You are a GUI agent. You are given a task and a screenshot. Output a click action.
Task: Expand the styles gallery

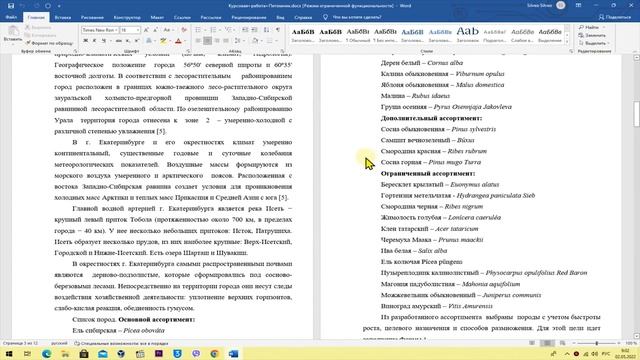[x=567, y=42]
